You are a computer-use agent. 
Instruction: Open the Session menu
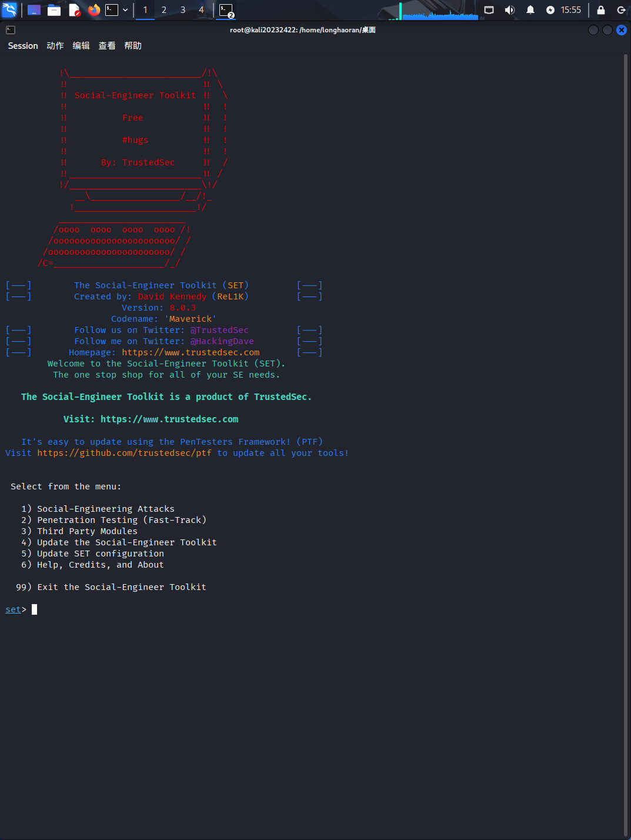click(23, 46)
